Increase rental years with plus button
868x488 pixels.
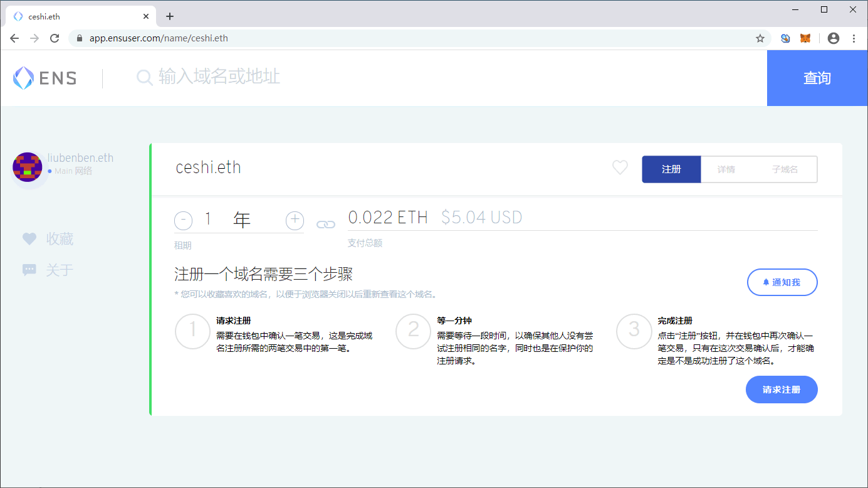click(x=295, y=220)
